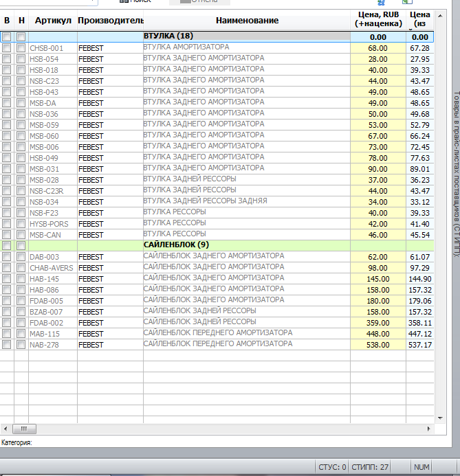Viewport: 460px width, 476px height.
Task: Select article HAB-145
Action: (44, 279)
